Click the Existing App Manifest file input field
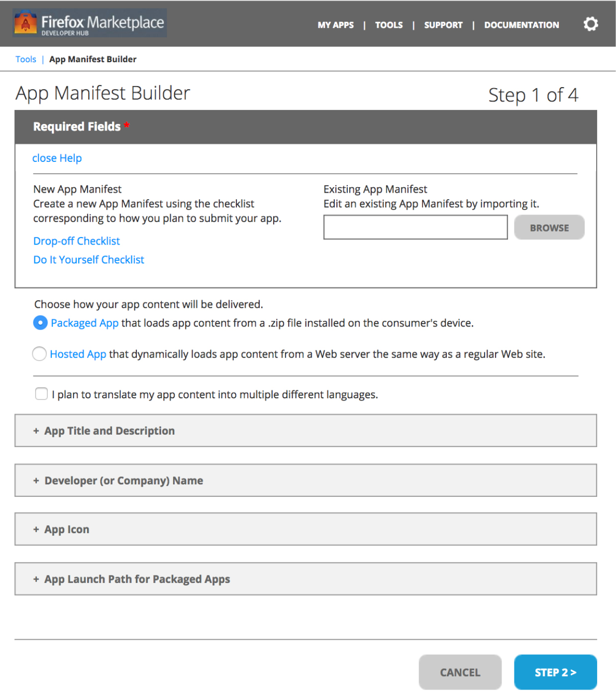Viewport: 616px width, 700px height. point(415,227)
